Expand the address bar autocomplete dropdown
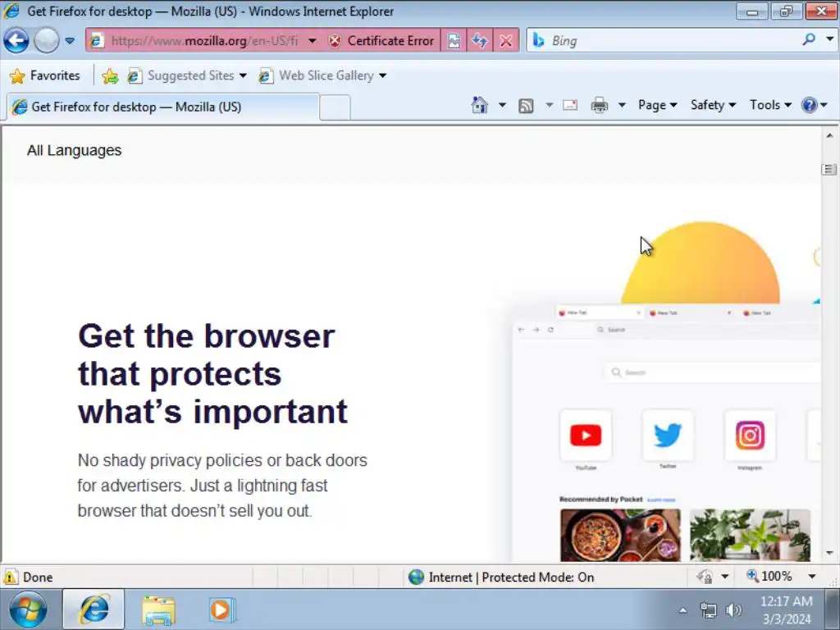840x630 pixels. point(313,41)
